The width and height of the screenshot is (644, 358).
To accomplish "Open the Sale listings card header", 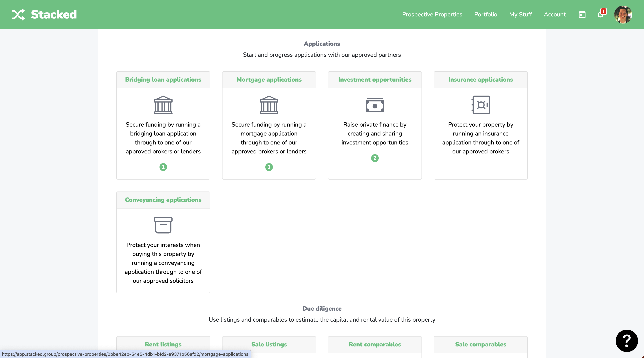I will click(269, 345).
